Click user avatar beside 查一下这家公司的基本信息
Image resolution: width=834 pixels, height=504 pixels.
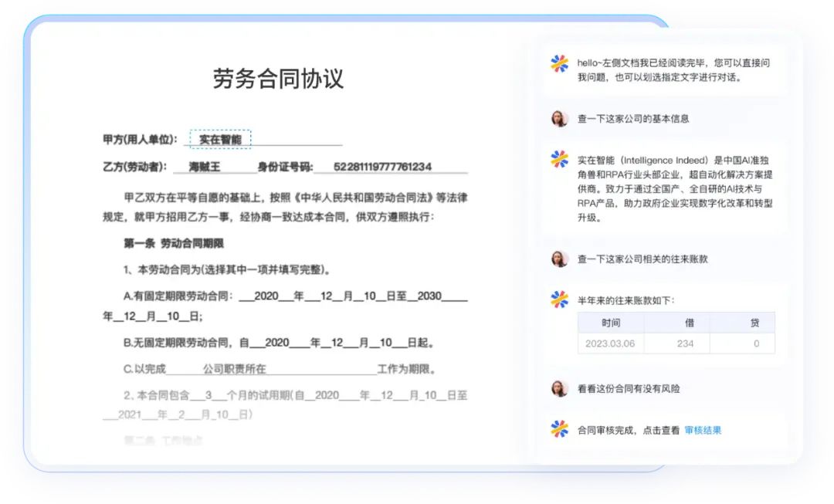(559, 118)
